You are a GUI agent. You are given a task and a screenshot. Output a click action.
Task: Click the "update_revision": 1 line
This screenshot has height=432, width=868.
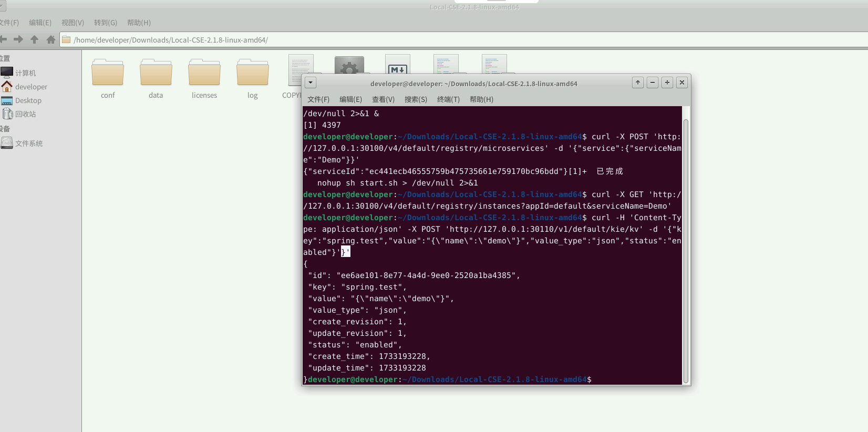357,333
